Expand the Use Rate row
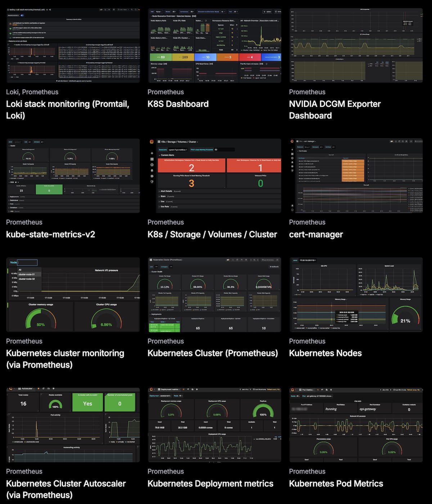Image resolution: width=432 pixels, height=504 pixels. tap(165, 207)
